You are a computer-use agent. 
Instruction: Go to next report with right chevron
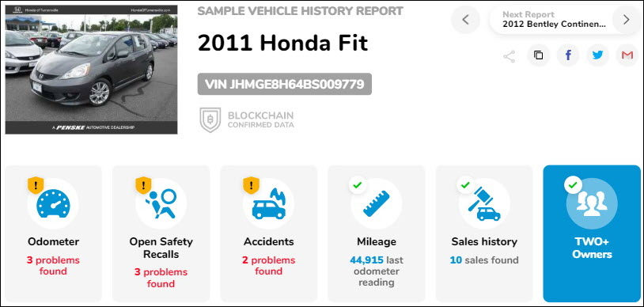pos(627,19)
